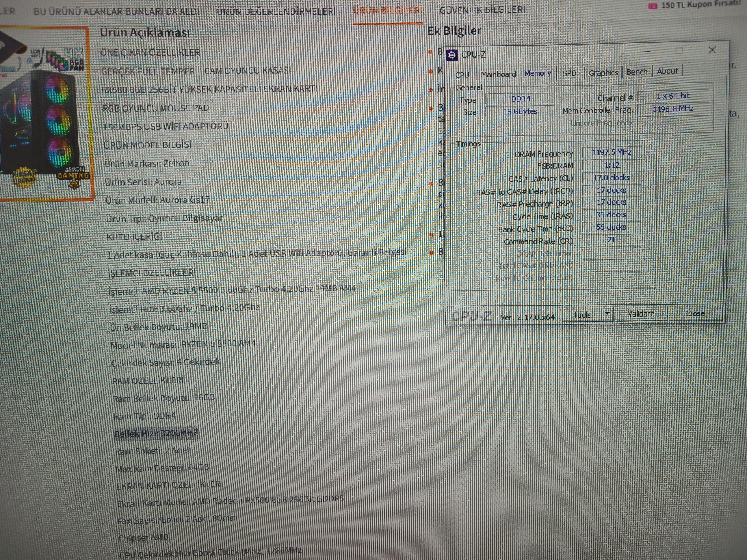Click the Ürün Serisi: Aurora line
This screenshot has width=747, height=560.
pos(143,182)
